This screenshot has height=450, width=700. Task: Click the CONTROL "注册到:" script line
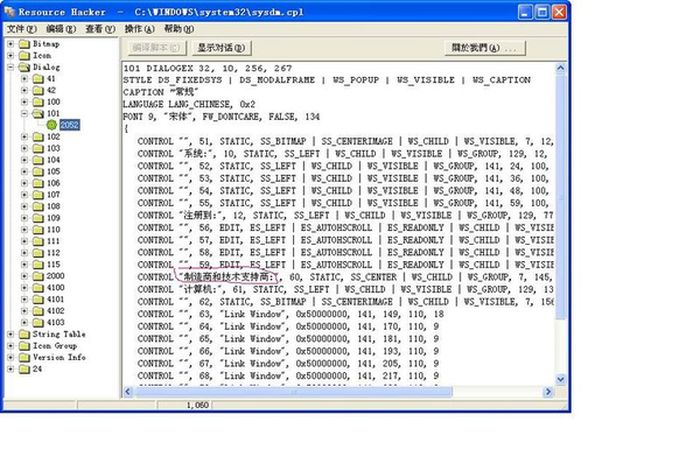[345, 216]
